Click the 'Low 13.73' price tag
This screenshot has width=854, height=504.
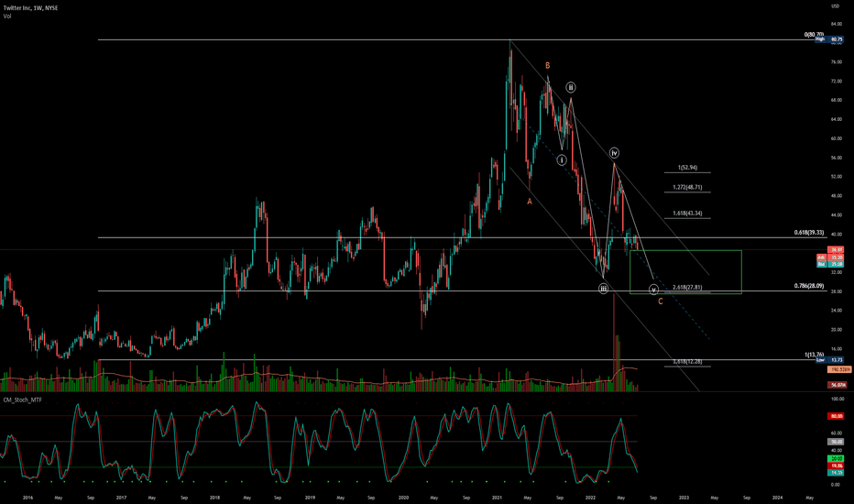[829, 359]
